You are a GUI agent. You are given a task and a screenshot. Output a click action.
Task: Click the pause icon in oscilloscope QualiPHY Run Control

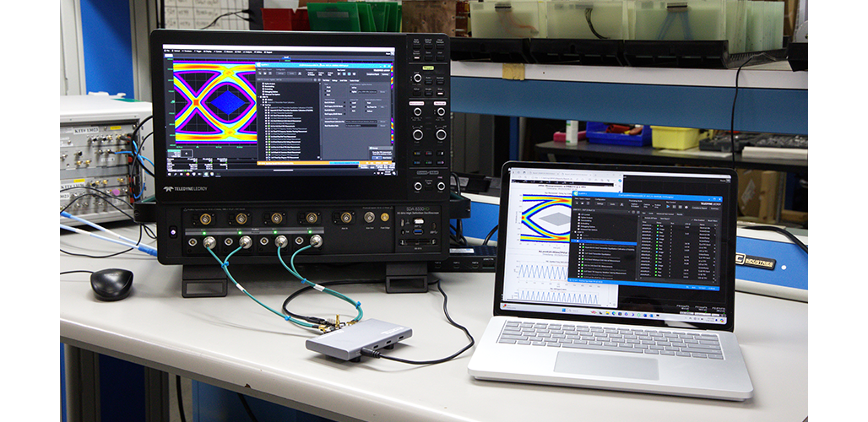(x=345, y=74)
